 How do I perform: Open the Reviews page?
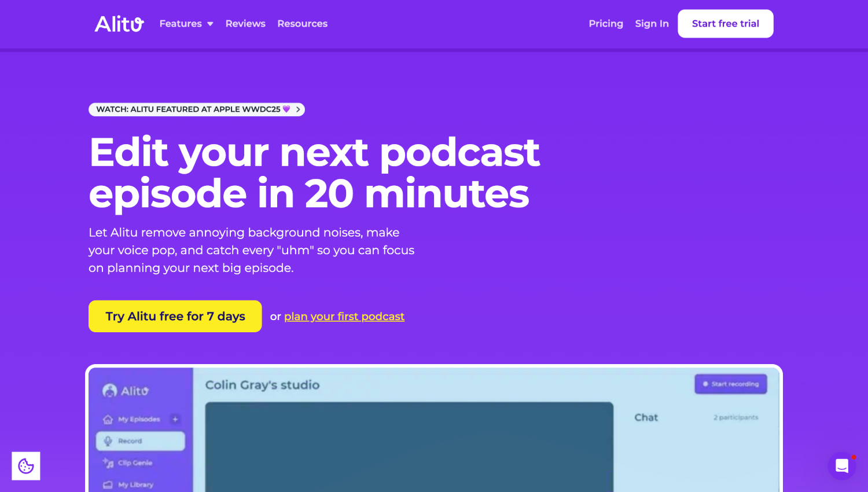pos(245,24)
